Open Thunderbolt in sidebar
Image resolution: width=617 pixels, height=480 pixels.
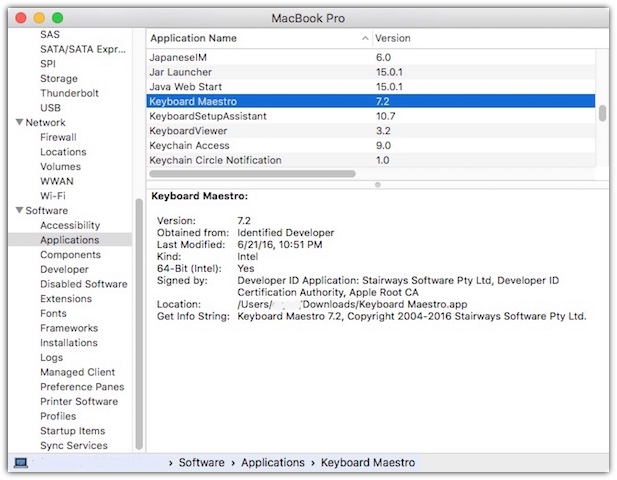[69, 93]
